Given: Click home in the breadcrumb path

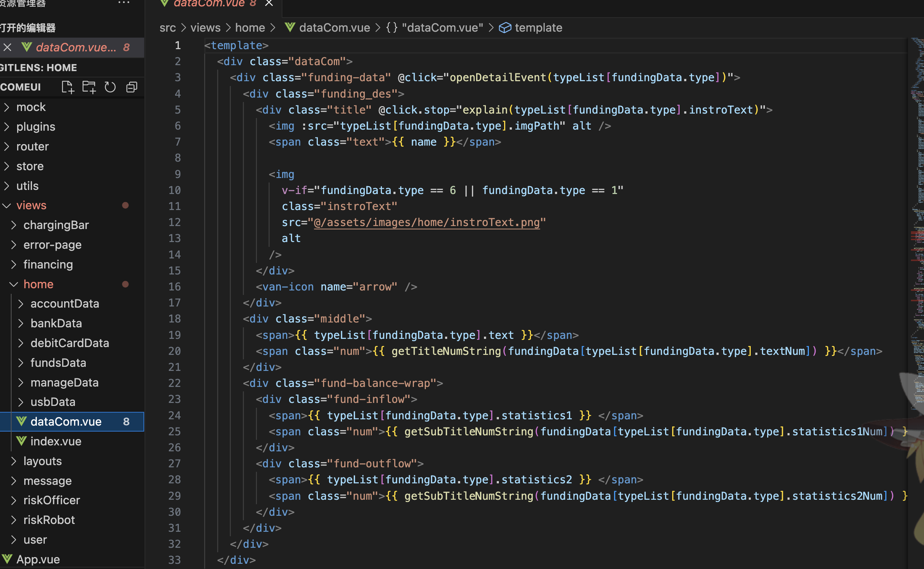Looking at the screenshot, I should pyautogui.click(x=250, y=28).
